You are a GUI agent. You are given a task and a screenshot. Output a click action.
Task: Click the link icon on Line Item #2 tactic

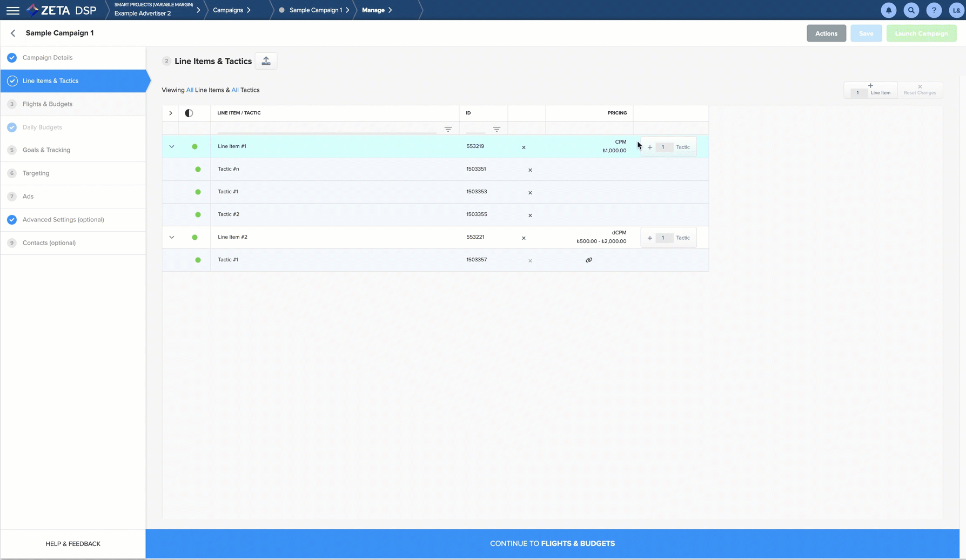coord(589,260)
